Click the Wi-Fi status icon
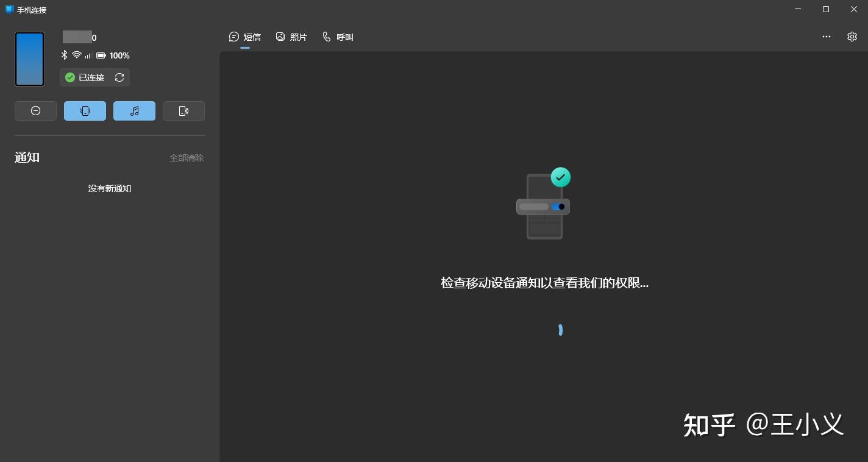This screenshot has height=462, width=868. (77, 55)
